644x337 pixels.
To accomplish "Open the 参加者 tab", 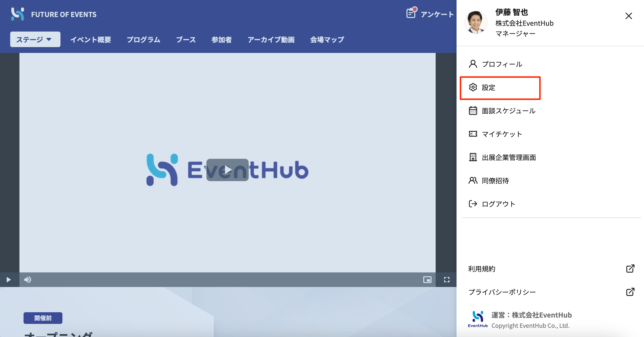I will (x=221, y=40).
